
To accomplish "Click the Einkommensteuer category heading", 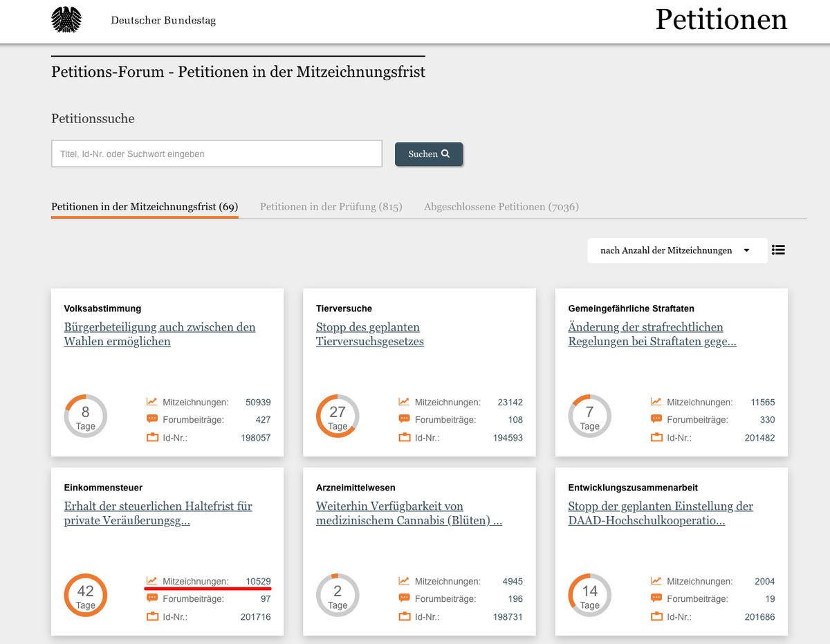I will click(x=103, y=488).
